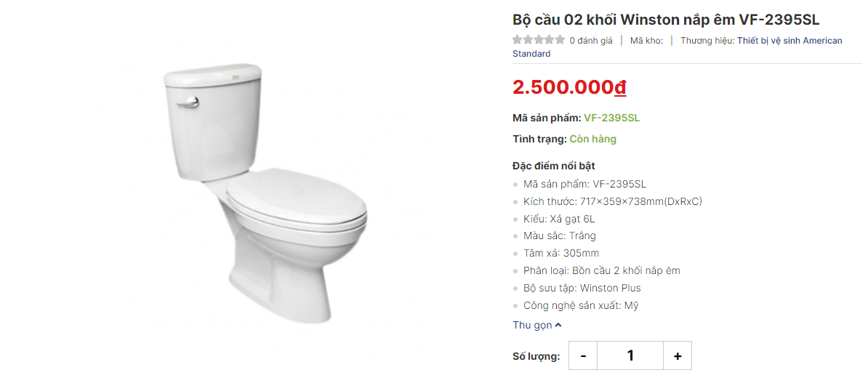Decrease the quantity with the minus button
Screen dimensions: 868x378
point(583,356)
